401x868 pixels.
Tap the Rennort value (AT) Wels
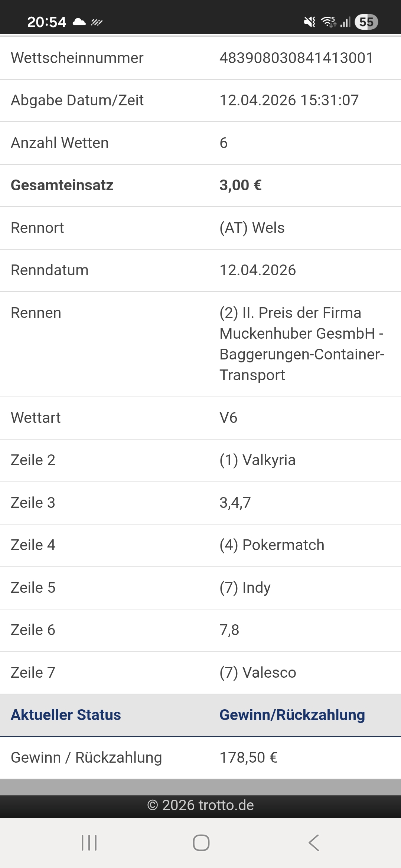252,228
